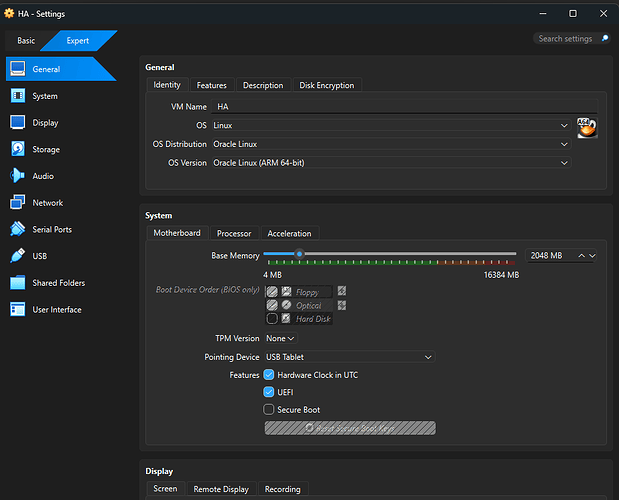Select the Audio speaker icon in sidebar
Image resolution: width=619 pixels, height=500 pixels.
click(x=18, y=176)
